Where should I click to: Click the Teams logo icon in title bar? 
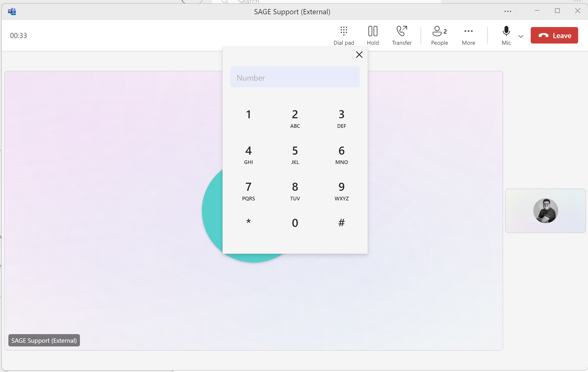12,11
